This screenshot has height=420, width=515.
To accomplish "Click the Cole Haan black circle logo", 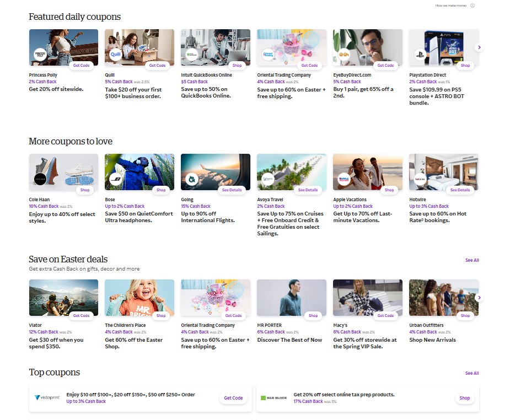I will point(40,179).
